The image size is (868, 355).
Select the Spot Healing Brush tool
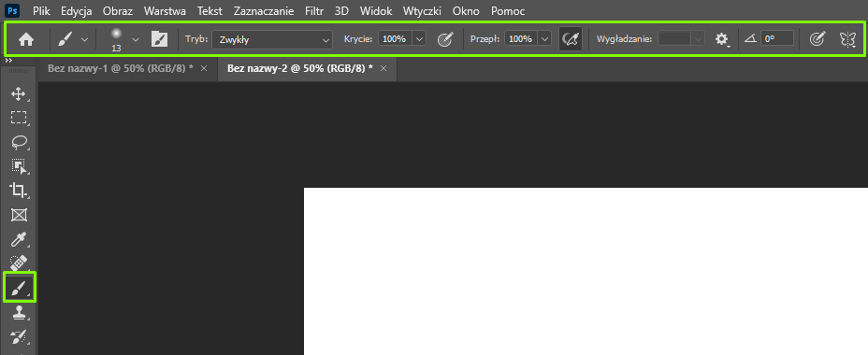coord(19,263)
